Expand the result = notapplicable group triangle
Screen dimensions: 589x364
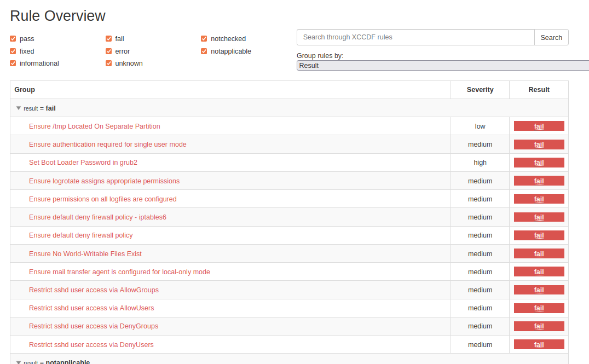[19, 362]
